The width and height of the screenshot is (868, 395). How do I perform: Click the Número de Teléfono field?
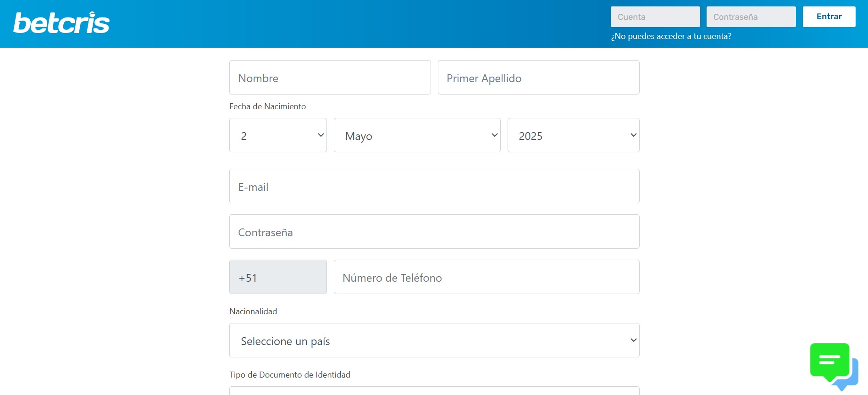pos(487,277)
